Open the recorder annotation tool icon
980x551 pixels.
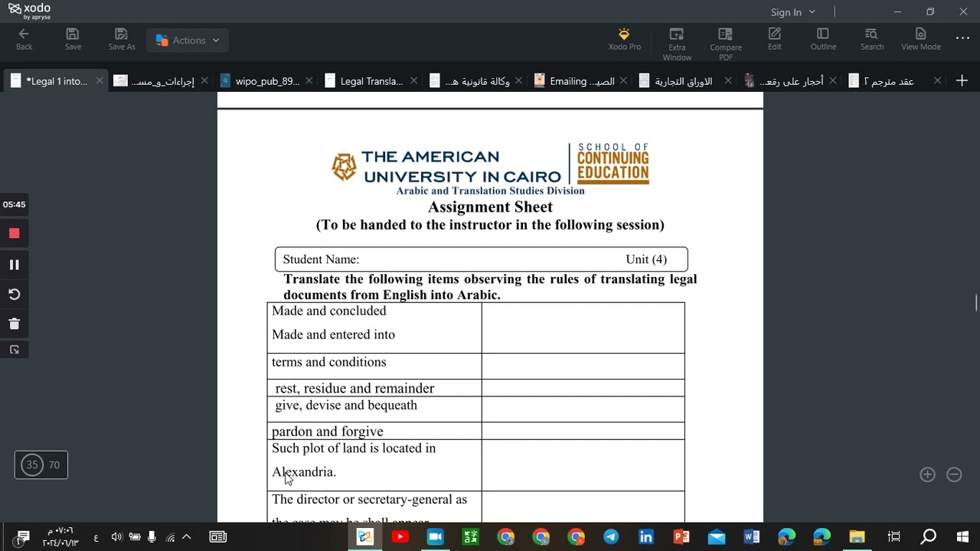pos(14,350)
